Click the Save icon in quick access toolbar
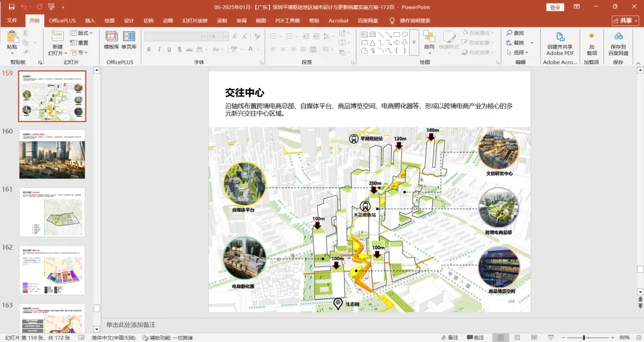The image size is (644, 342). tap(11, 7)
